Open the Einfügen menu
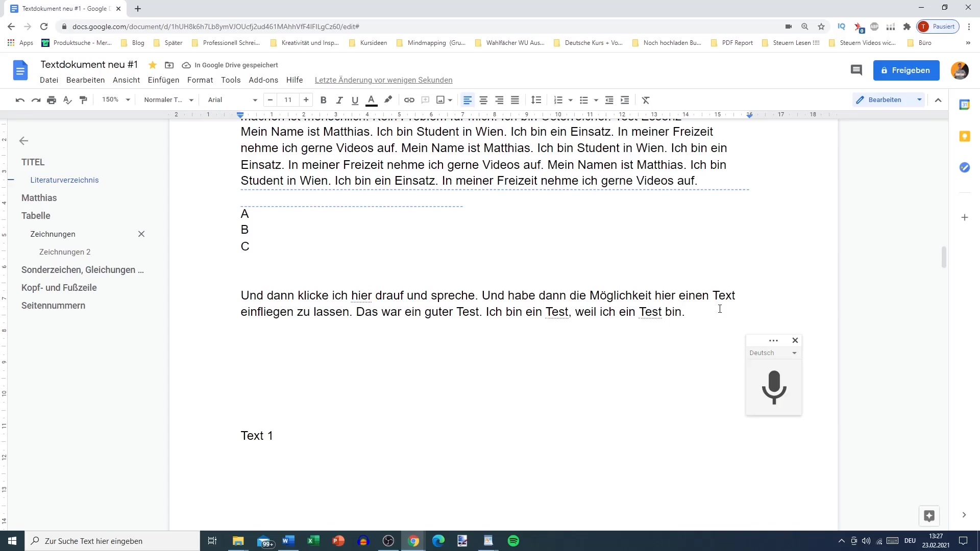980x551 pixels. (163, 80)
